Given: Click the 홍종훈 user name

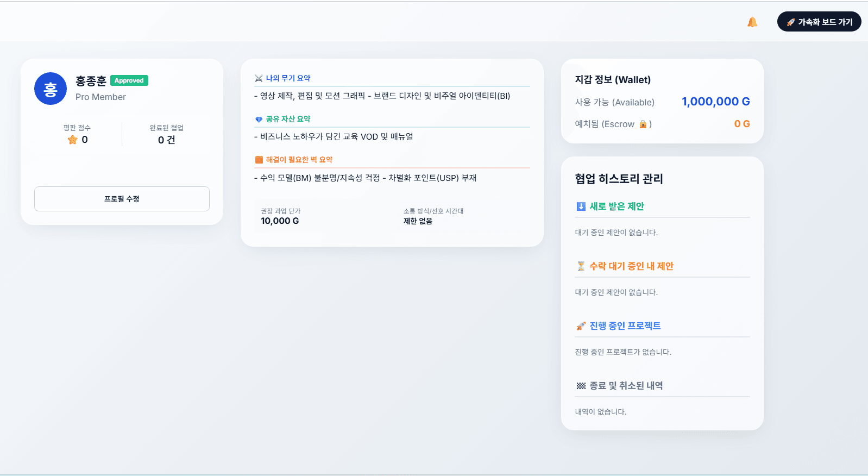Looking at the screenshot, I should coord(91,81).
